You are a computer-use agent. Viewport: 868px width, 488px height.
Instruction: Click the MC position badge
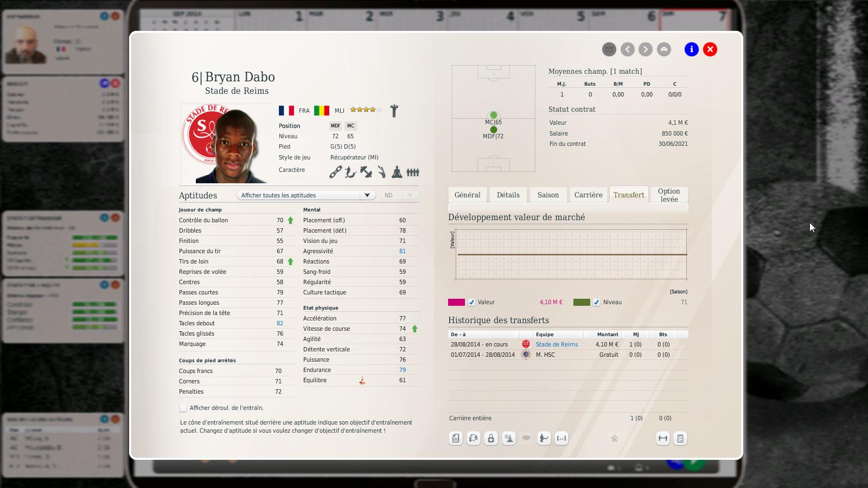350,126
